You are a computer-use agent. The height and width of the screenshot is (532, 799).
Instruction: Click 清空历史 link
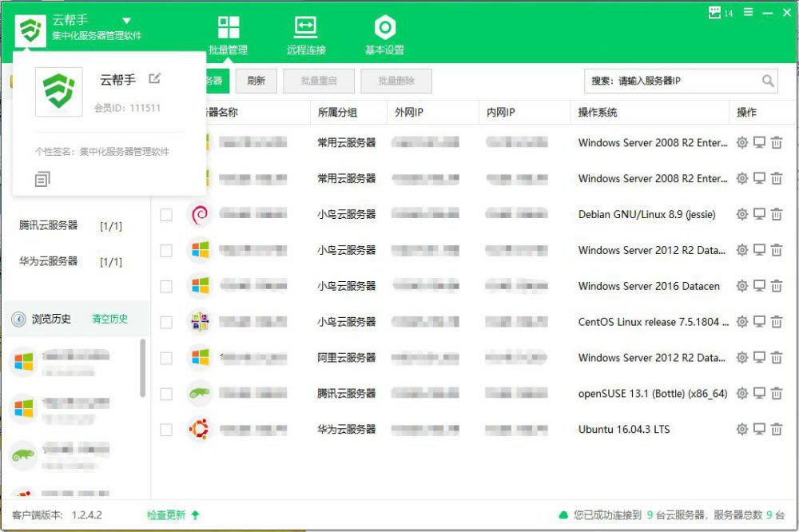pyautogui.click(x=109, y=319)
